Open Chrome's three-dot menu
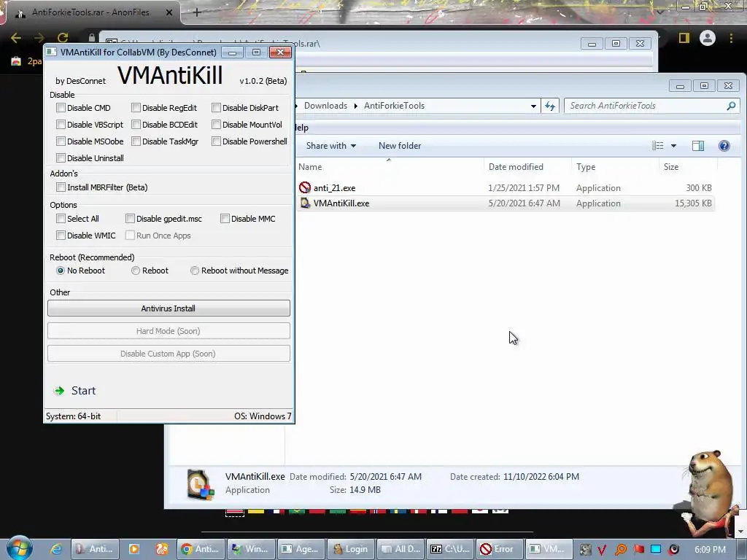Screen dimensions: 747x560 [x=731, y=38]
